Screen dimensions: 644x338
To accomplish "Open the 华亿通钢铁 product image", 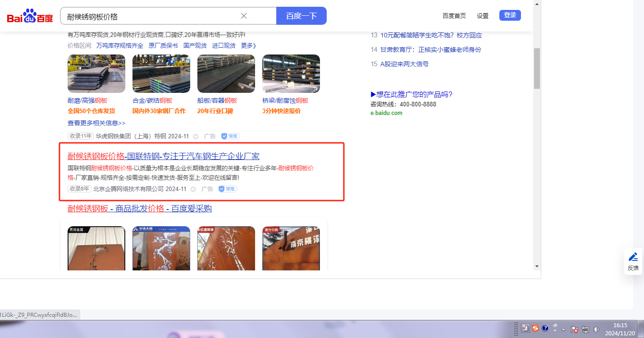I will click(226, 248).
